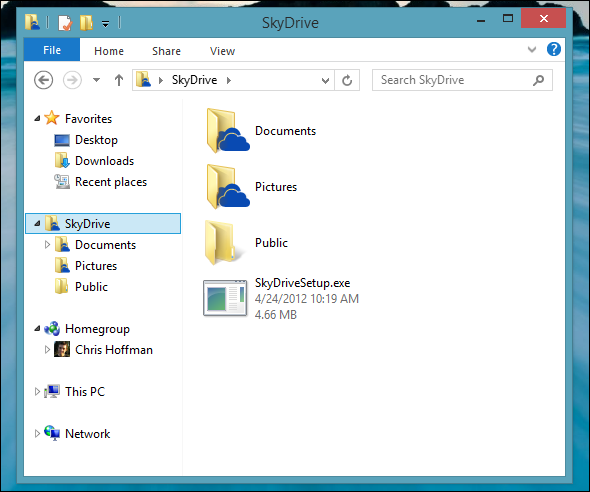Click the Properties quick access icon
This screenshot has height=492, width=590.
(x=65, y=23)
